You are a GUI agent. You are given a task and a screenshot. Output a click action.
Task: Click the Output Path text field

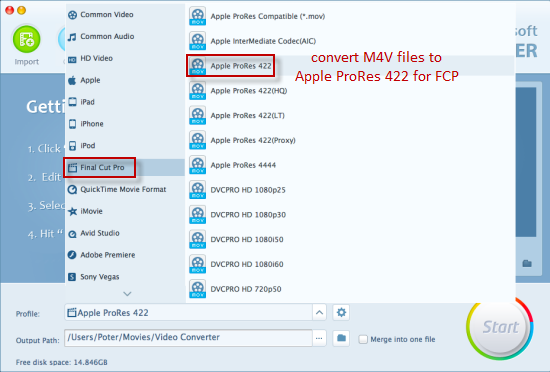[188, 338]
